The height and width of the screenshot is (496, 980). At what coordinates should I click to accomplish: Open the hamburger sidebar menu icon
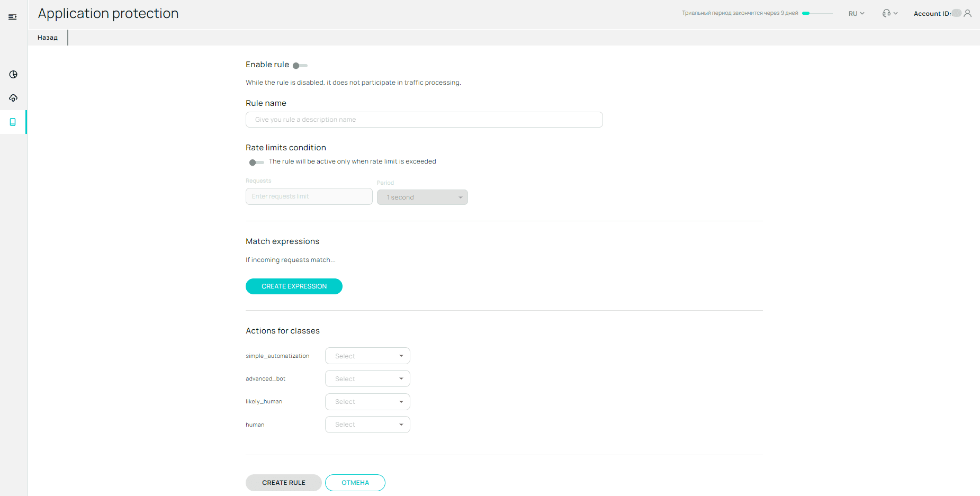click(13, 17)
